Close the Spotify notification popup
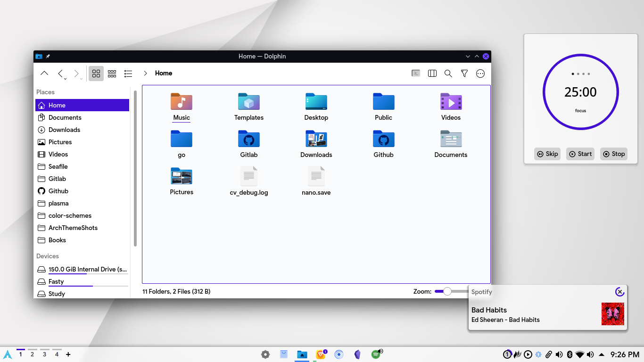The height and width of the screenshot is (362, 644). (620, 292)
